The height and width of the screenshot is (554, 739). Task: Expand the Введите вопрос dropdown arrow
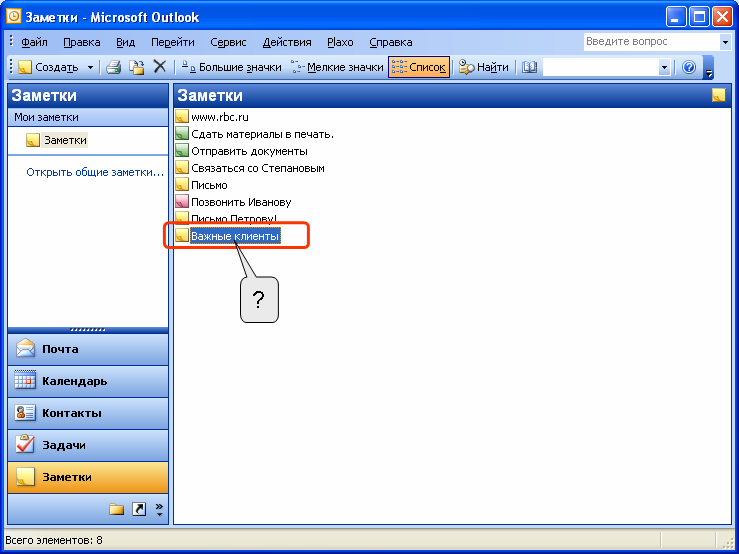click(725, 42)
